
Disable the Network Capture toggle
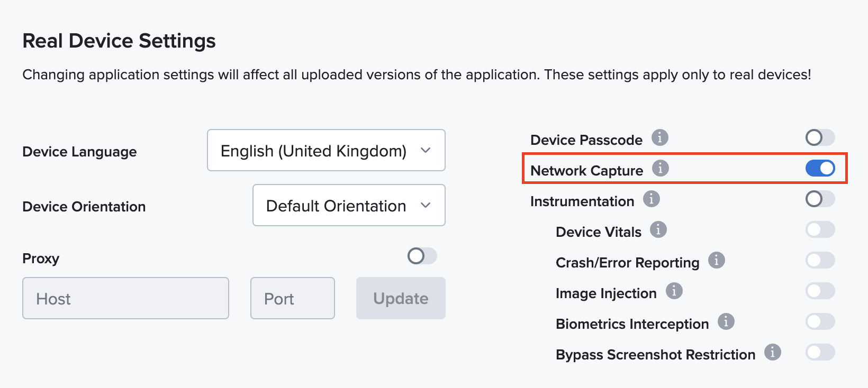tap(820, 168)
